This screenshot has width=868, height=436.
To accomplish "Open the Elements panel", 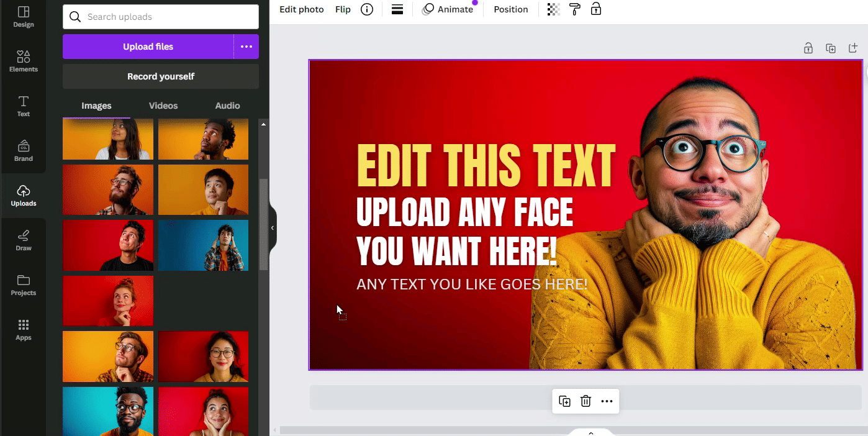I will click(x=23, y=61).
